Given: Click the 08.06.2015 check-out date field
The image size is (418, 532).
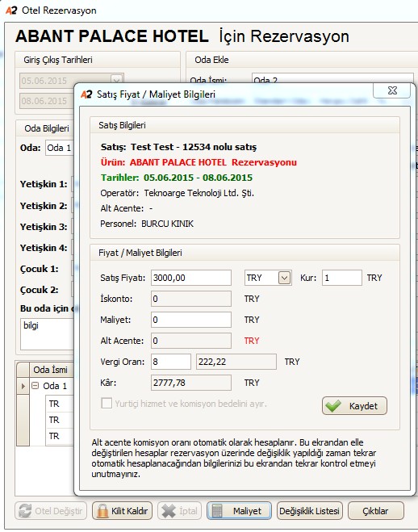Looking at the screenshot, I should pos(47,101).
